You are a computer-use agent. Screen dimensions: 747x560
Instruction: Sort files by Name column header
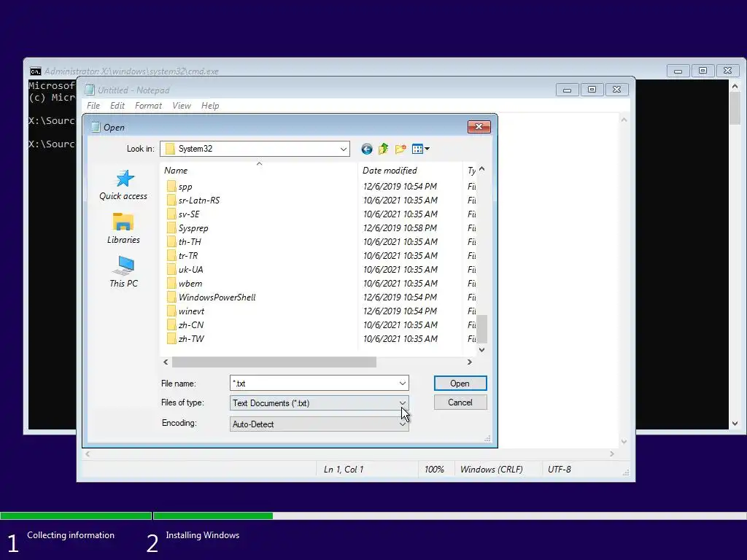[x=259, y=171]
